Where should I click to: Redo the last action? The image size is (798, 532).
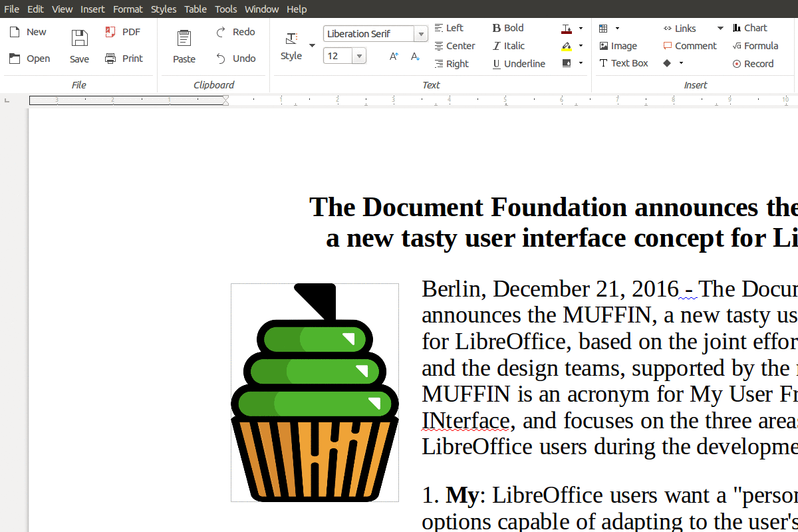[x=235, y=32]
